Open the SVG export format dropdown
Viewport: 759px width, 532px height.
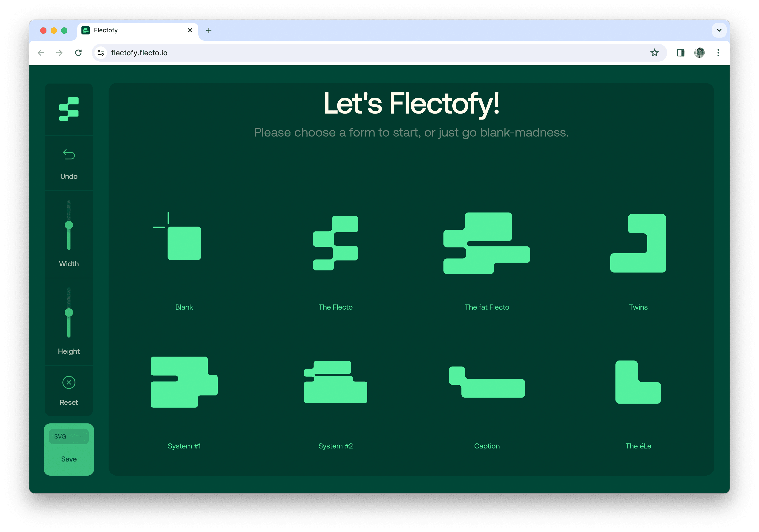point(68,436)
